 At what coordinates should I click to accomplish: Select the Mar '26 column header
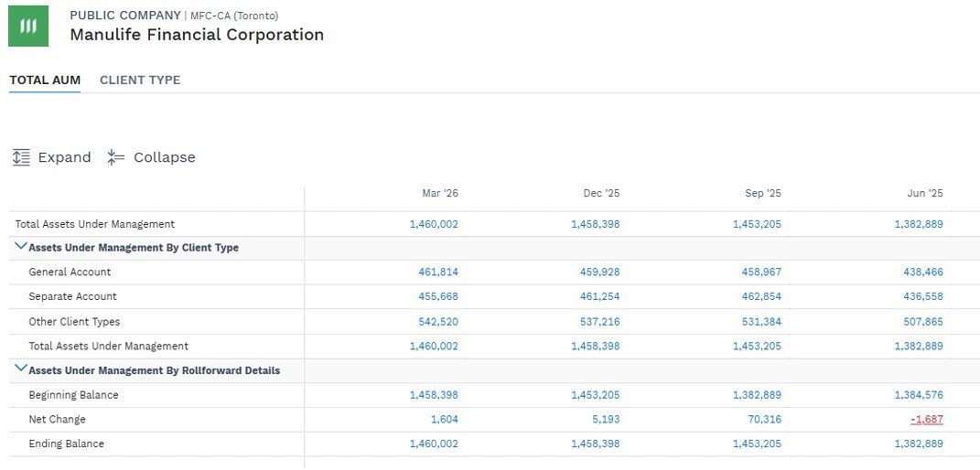click(x=440, y=194)
